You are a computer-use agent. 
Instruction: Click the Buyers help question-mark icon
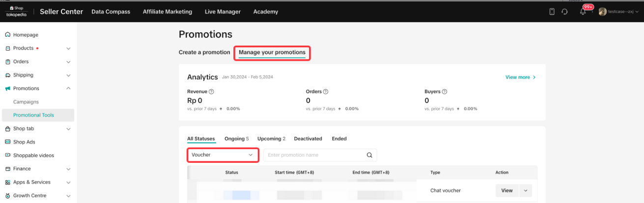coord(445,92)
